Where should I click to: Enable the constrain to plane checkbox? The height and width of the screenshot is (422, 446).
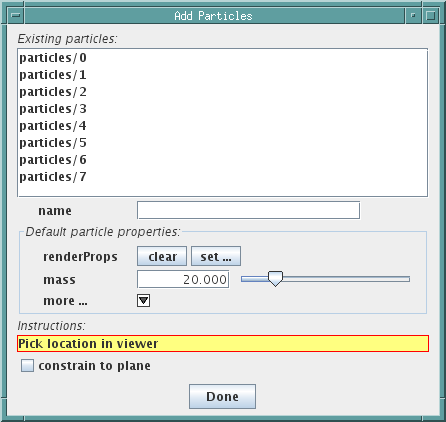(x=27, y=365)
